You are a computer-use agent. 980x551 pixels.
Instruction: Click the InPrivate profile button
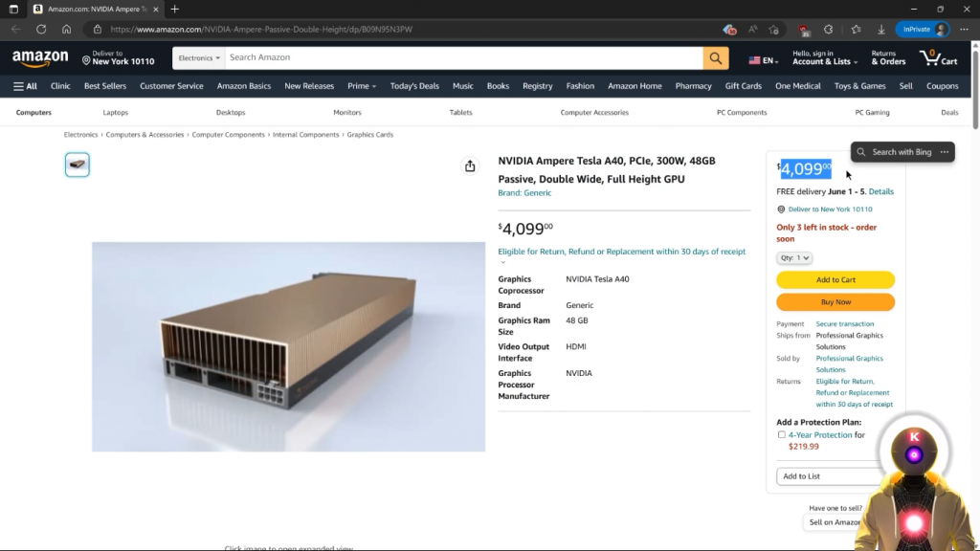click(924, 30)
